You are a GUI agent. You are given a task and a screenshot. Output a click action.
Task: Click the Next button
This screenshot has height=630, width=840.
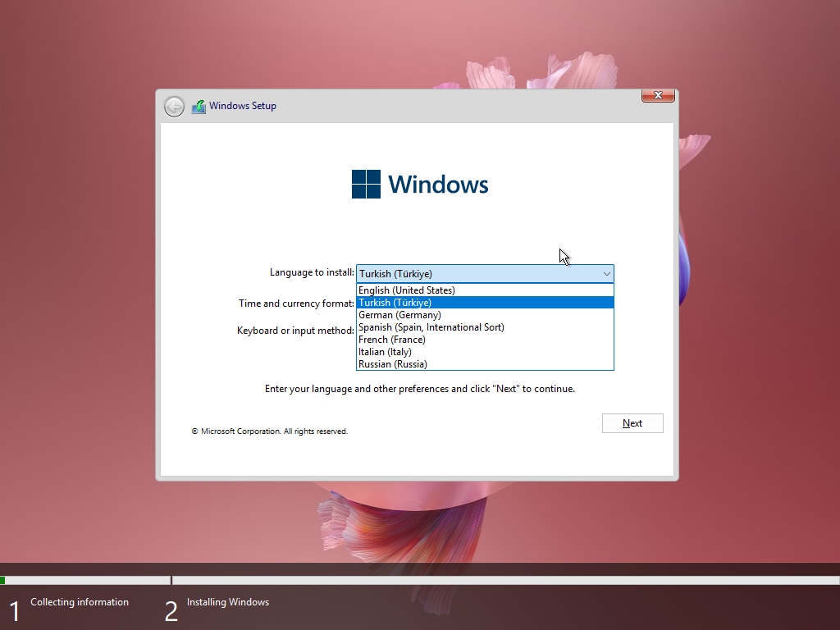[632, 423]
